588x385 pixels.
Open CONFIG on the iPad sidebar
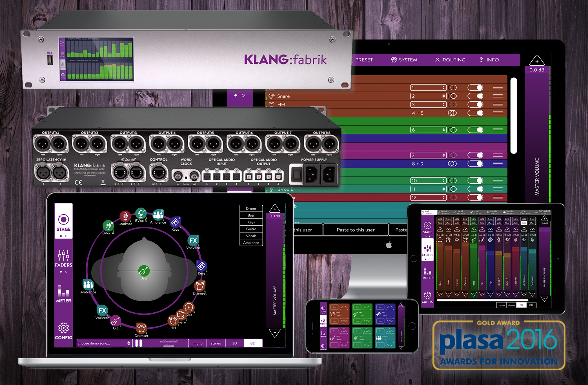[427, 297]
